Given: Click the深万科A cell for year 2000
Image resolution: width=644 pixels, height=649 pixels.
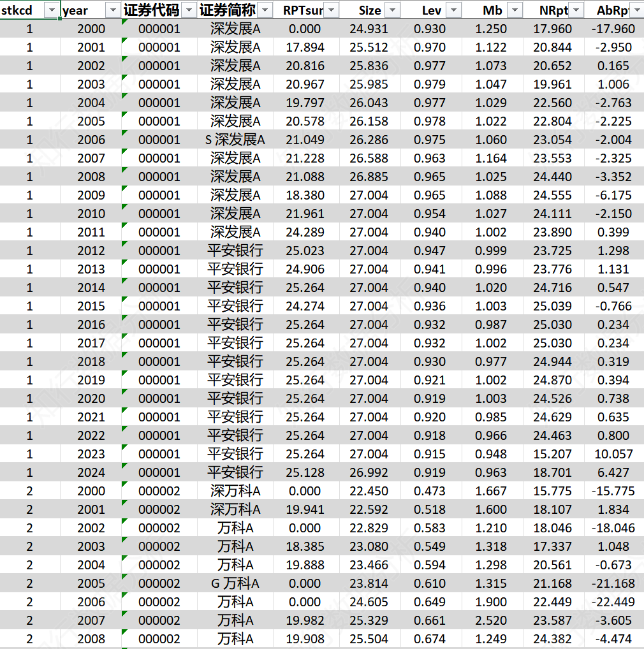Looking at the screenshot, I should [x=235, y=491].
